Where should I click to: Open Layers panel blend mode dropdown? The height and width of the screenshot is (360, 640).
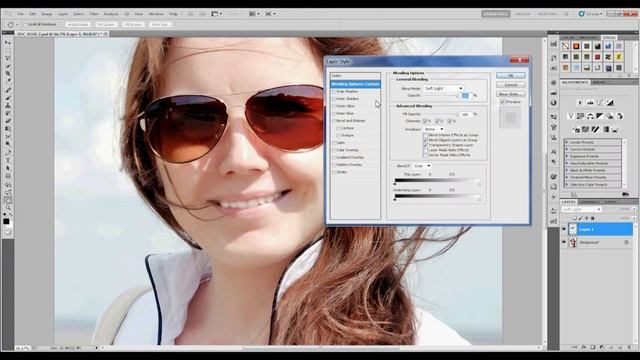click(581, 209)
